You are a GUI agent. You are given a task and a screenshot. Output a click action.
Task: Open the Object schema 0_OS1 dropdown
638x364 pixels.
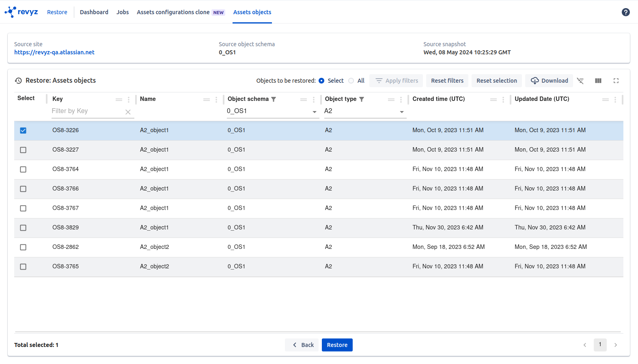[x=272, y=111]
